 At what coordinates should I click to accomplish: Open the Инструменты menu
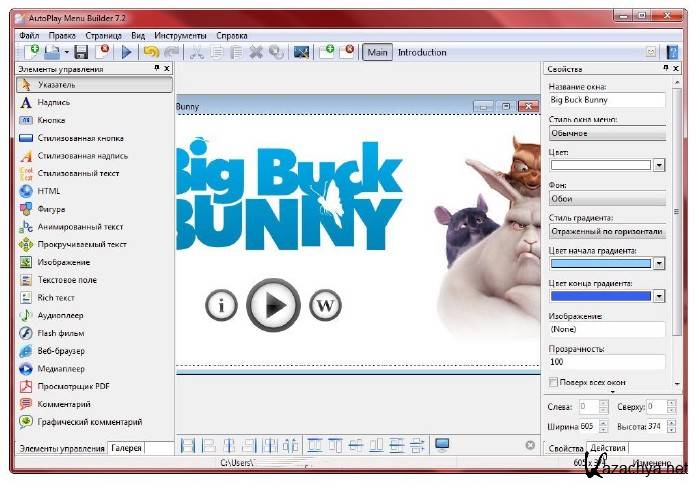click(x=180, y=35)
